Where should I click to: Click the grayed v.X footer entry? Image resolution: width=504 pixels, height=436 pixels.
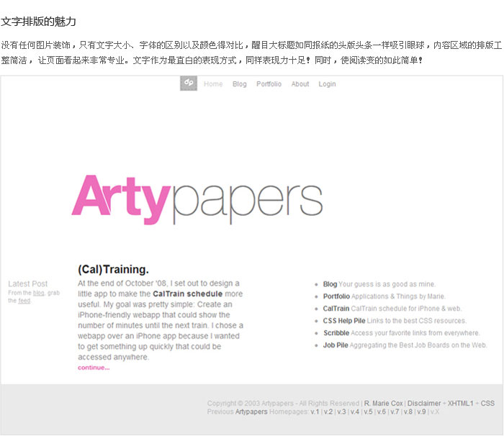coord(435,412)
